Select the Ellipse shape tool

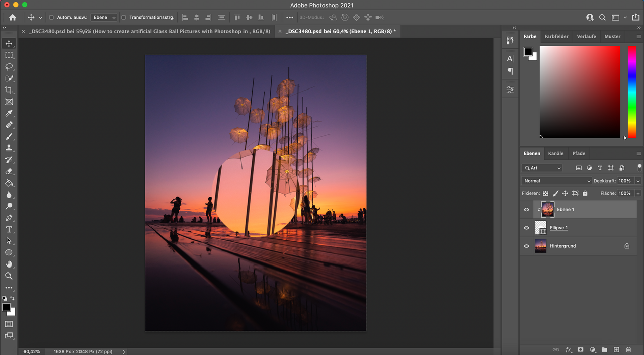[x=9, y=252]
